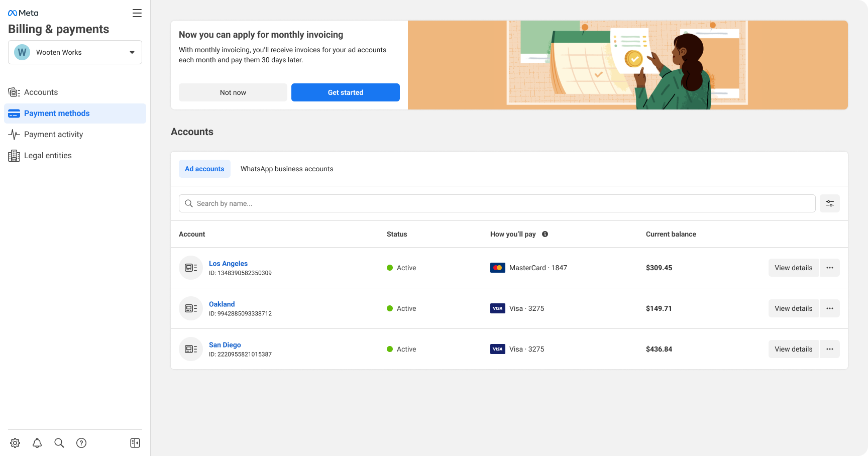The width and height of the screenshot is (868, 456).
Task: Select the Ad accounts tab
Action: coord(204,169)
